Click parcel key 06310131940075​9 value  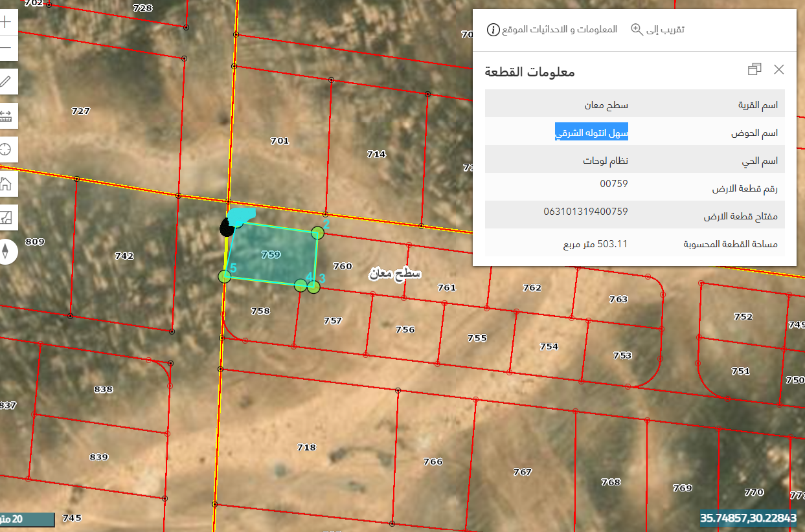point(585,212)
